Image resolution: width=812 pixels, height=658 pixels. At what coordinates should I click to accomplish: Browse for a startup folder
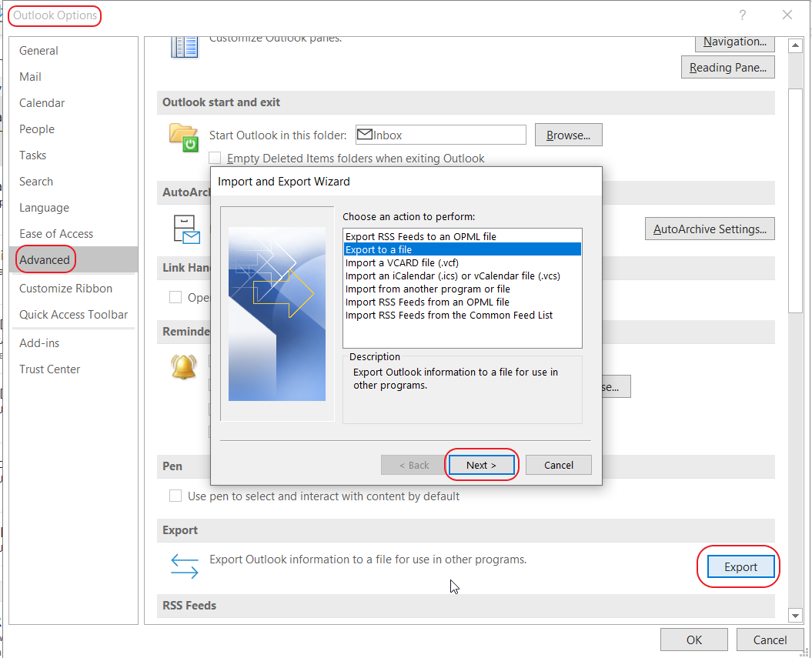pyautogui.click(x=568, y=134)
